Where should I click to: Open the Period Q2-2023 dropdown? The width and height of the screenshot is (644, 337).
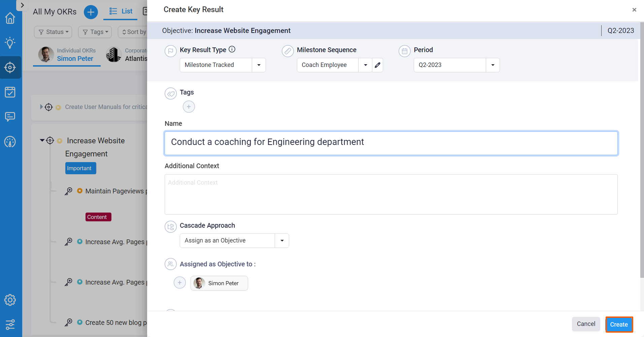point(493,65)
